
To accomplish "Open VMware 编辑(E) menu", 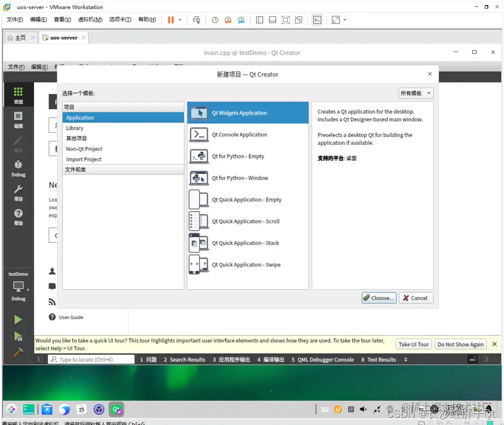I will tap(38, 20).
